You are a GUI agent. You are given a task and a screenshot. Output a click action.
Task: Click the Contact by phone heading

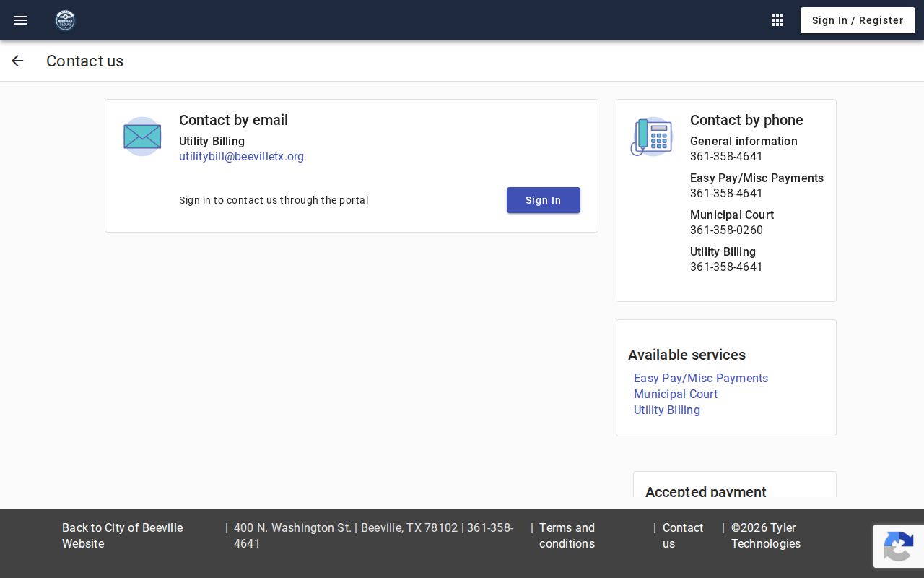coord(746,120)
